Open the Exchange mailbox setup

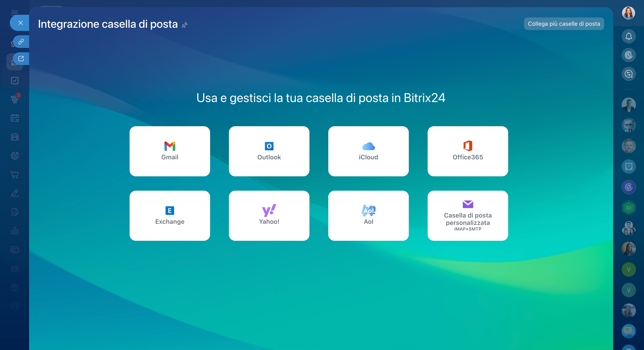(x=169, y=216)
